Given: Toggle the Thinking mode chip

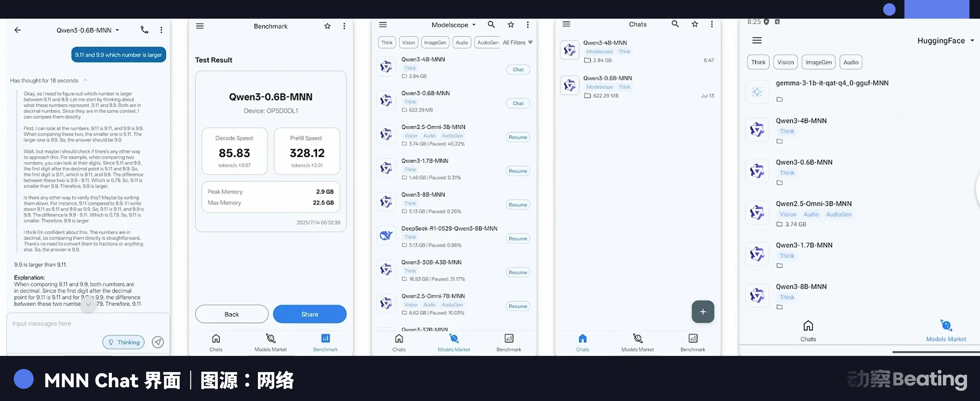Looking at the screenshot, I should (x=124, y=342).
